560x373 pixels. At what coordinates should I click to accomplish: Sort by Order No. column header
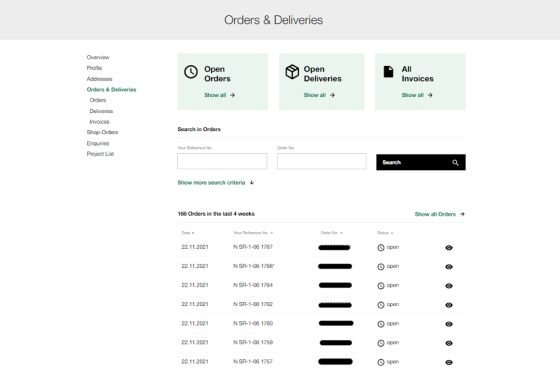point(331,233)
